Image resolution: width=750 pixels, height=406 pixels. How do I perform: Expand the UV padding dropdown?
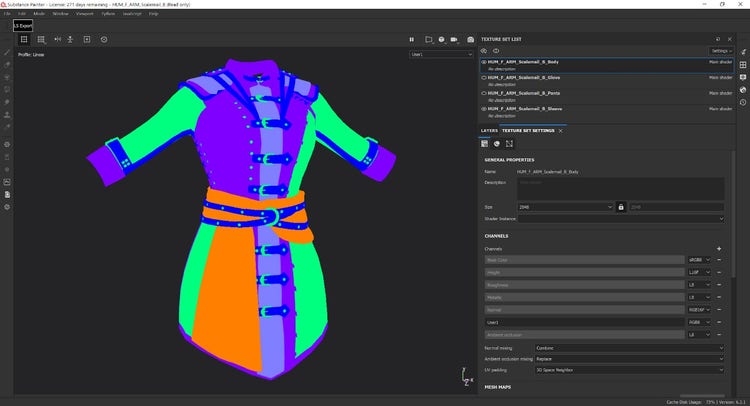coord(629,369)
